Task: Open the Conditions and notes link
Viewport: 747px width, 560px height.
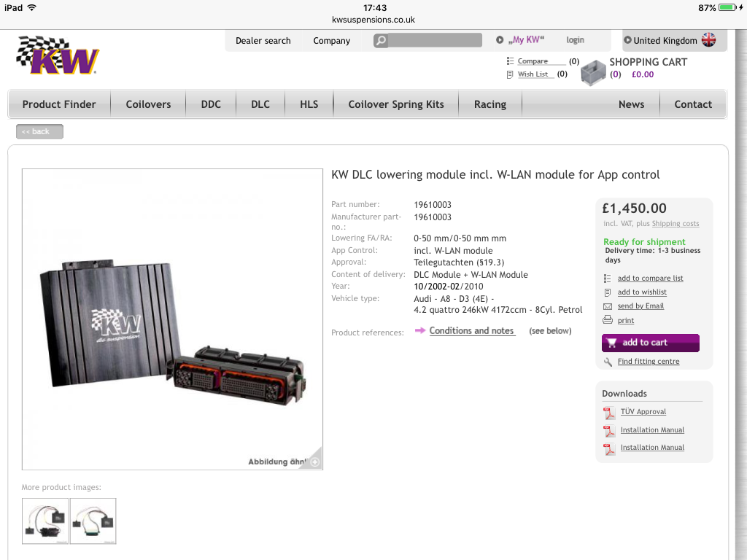Action: click(471, 331)
